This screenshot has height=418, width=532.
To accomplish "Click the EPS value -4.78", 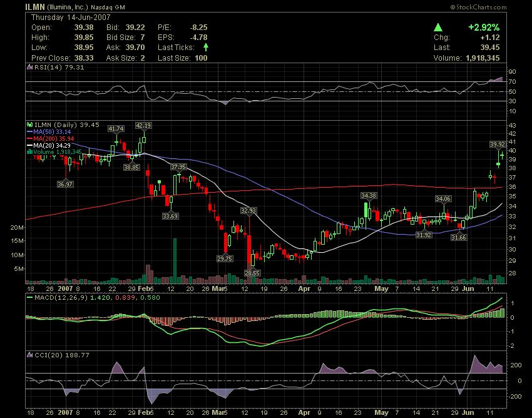I will point(198,38).
